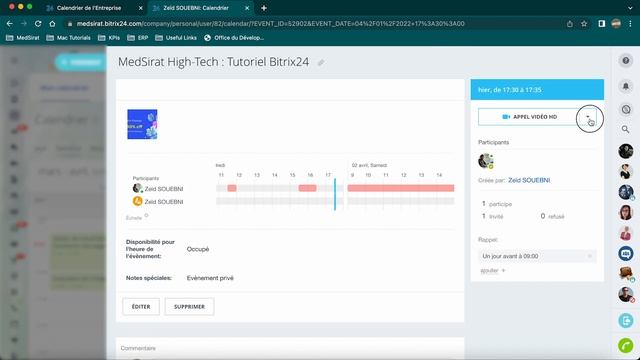Close the Calendrier de l'Entreprise tab
This screenshot has height=360, width=640.
(x=140, y=8)
